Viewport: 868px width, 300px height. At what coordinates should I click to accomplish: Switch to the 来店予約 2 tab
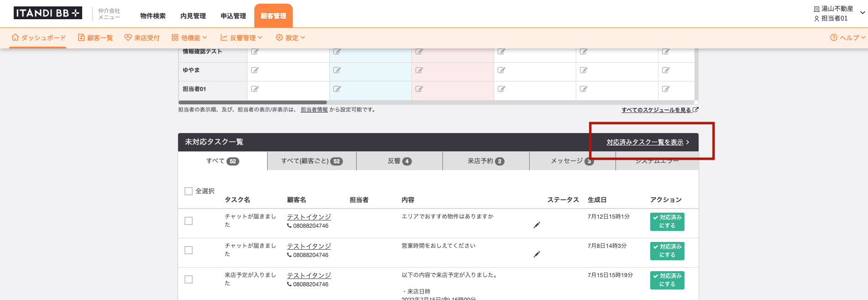click(486, 161)
